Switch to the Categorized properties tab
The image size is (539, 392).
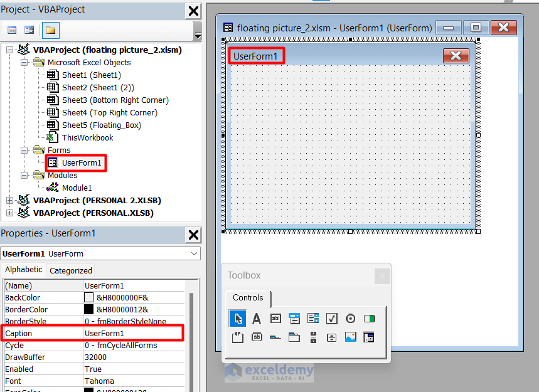tap(71, 271)
